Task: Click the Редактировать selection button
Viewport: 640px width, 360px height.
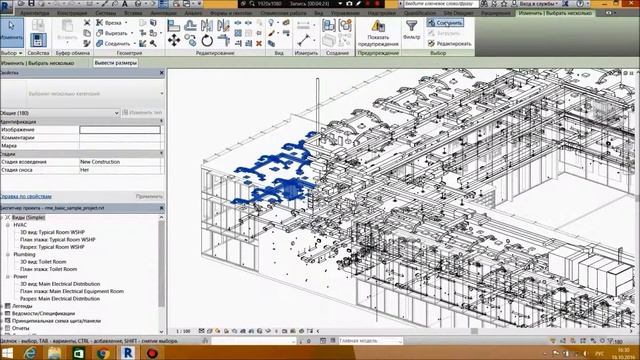Action: pos(450,43)
